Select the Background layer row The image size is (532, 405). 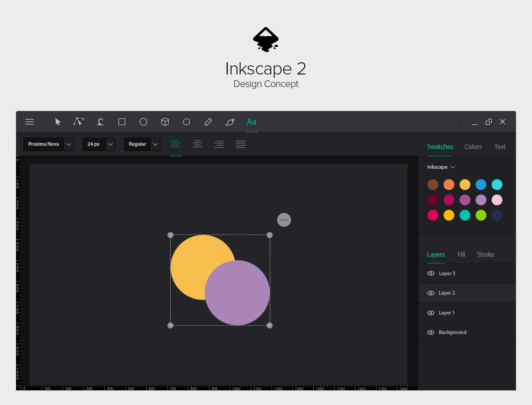(467, 332)
